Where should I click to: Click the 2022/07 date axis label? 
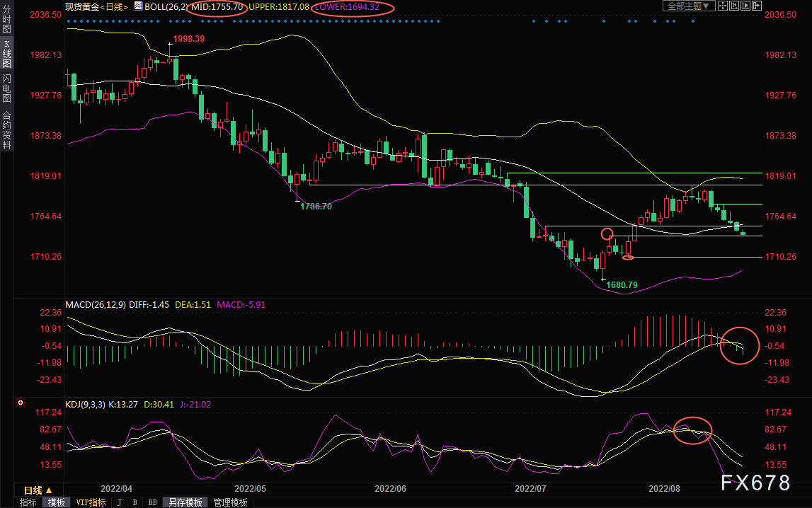[530, 489]
